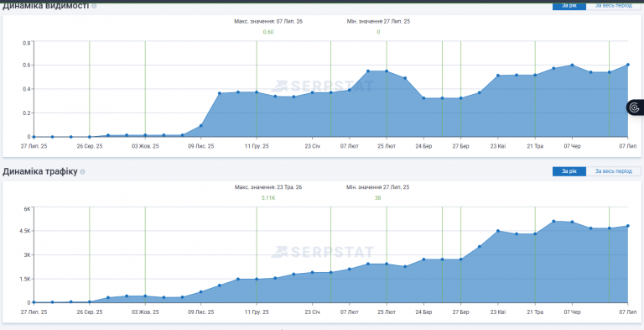
Task: Click 24 Бер axis label in traffic chart
Action: coord(423,312)
